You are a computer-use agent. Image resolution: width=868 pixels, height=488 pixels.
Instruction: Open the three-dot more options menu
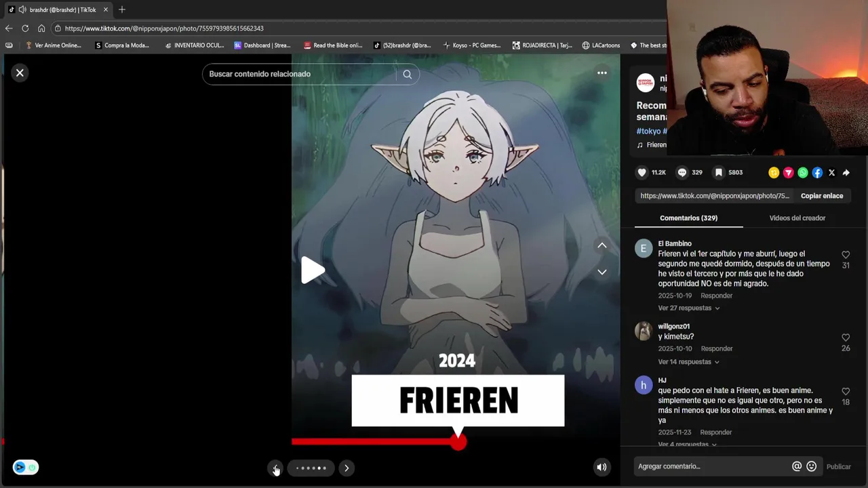pos(601,73)
